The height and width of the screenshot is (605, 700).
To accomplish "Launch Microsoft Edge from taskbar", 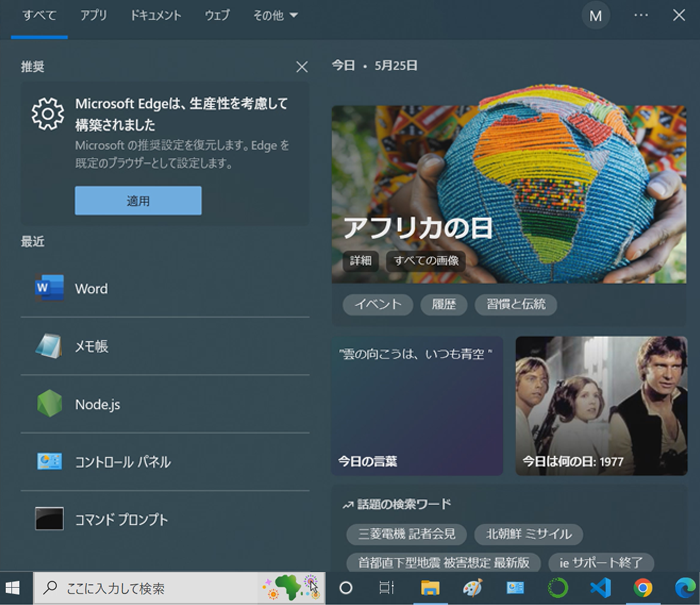I will point(685,588).
